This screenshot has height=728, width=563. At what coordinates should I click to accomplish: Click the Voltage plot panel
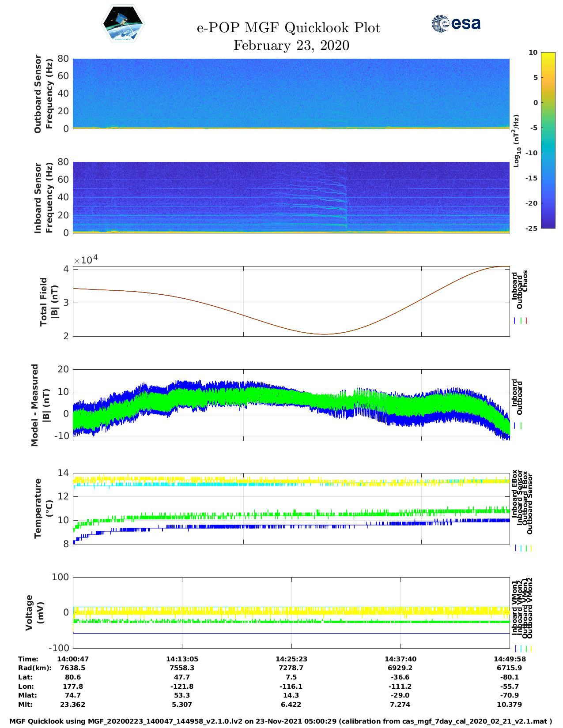291,612
